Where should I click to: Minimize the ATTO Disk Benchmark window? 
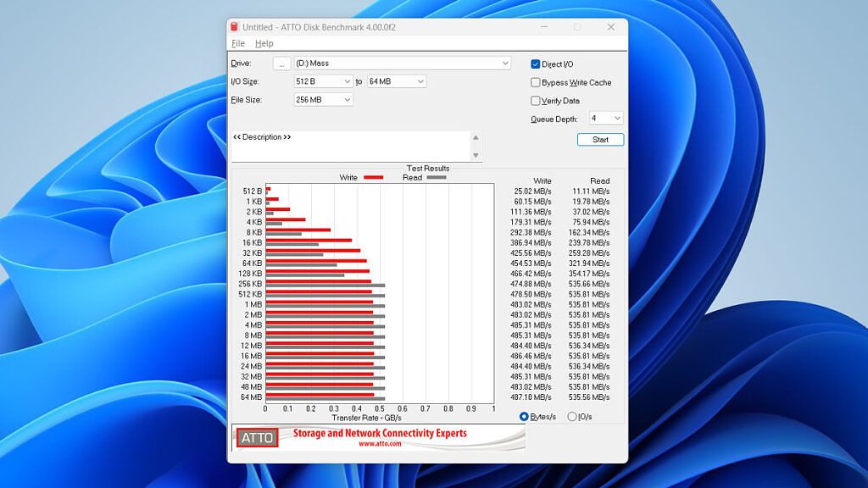[544, 26]
